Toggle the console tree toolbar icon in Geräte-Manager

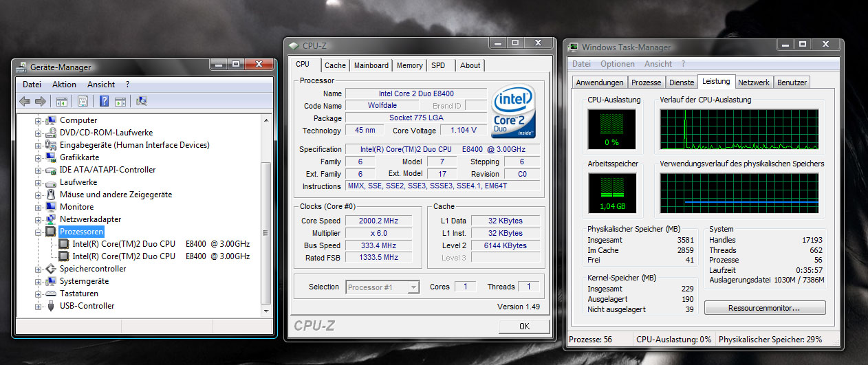62,101
